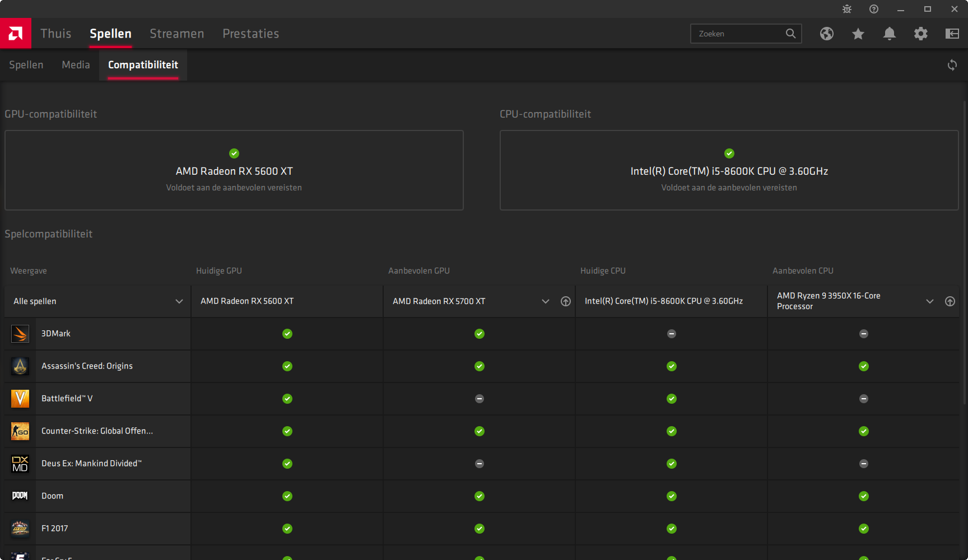Click current GPU cell AMD Radeon RX 5600 XT
Viewport: 968px width, 560px height.
pyautogui.click(x=287, y=301)
